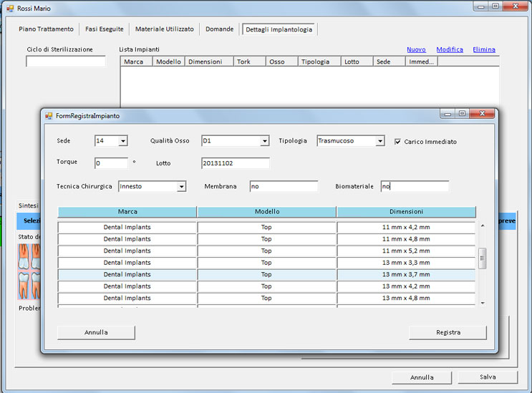The image size is (532, 393).
Task: Switch to the Piano Trattamento tab
Action: coord(47,29)
